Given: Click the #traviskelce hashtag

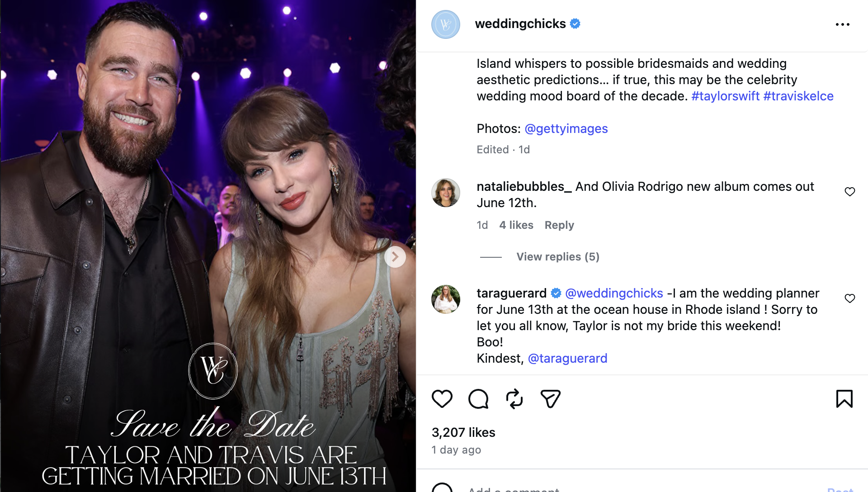Looking at the screenshot, I should (x=798, y=96).
